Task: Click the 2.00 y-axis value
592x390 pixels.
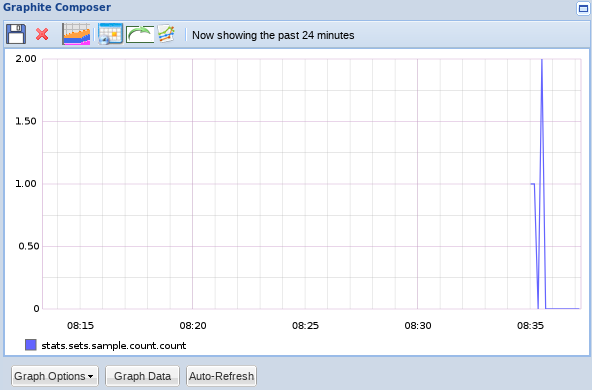Action: tap(26, 59)
